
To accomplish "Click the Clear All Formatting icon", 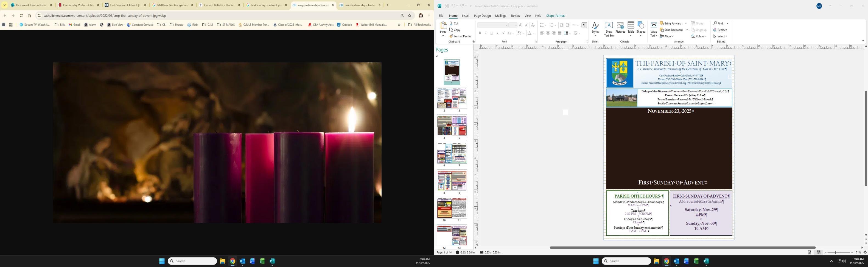I will coord(533,25).
